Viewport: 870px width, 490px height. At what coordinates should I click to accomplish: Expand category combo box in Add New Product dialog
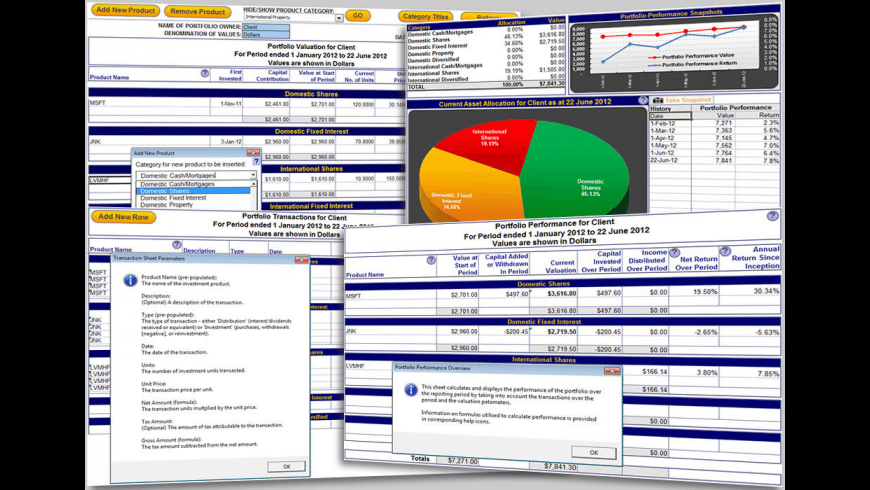click(253, 175)
